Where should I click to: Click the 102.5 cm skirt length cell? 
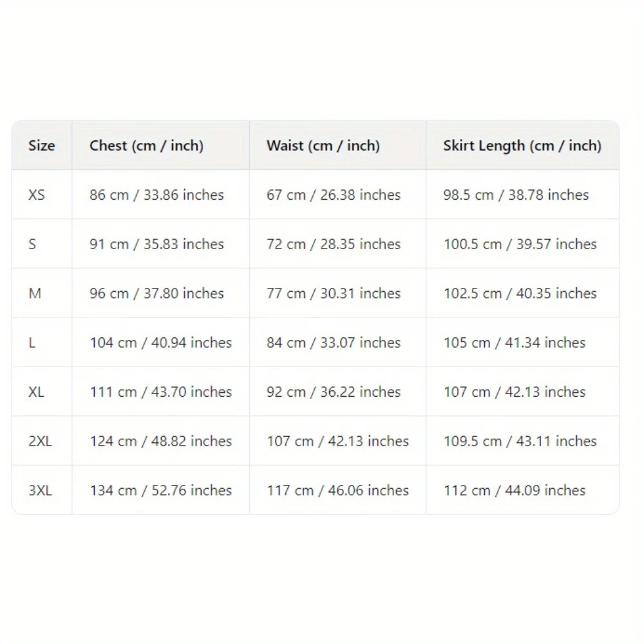pos(520,293)
